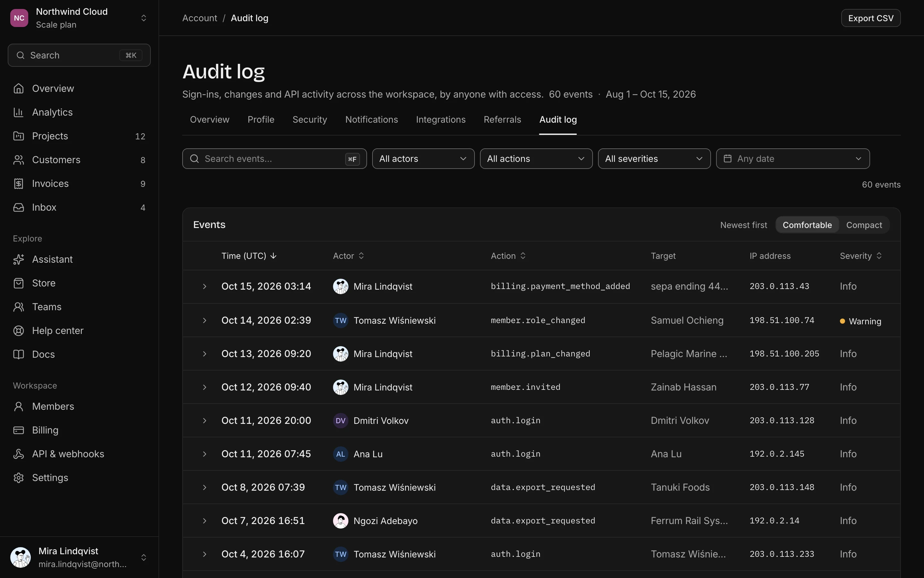Click the Members person icon

coord(18,406)
